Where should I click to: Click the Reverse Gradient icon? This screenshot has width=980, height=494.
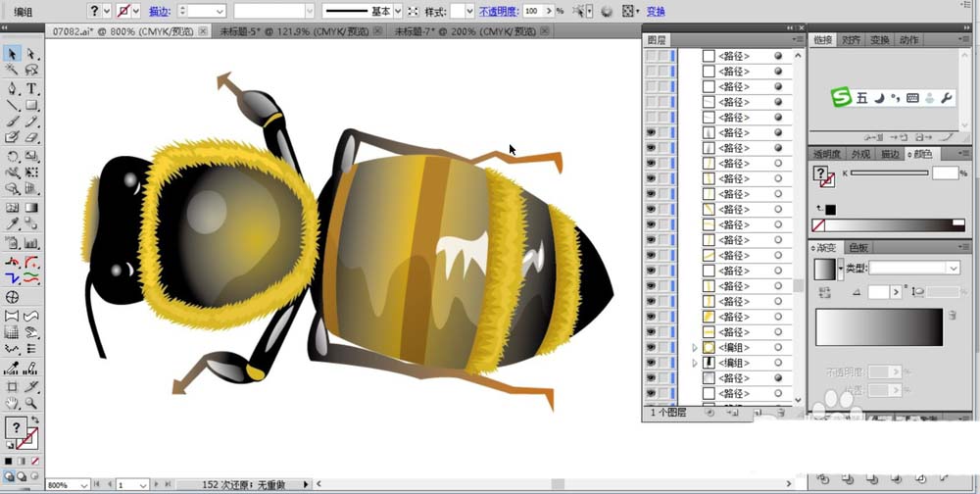[823, 292]
